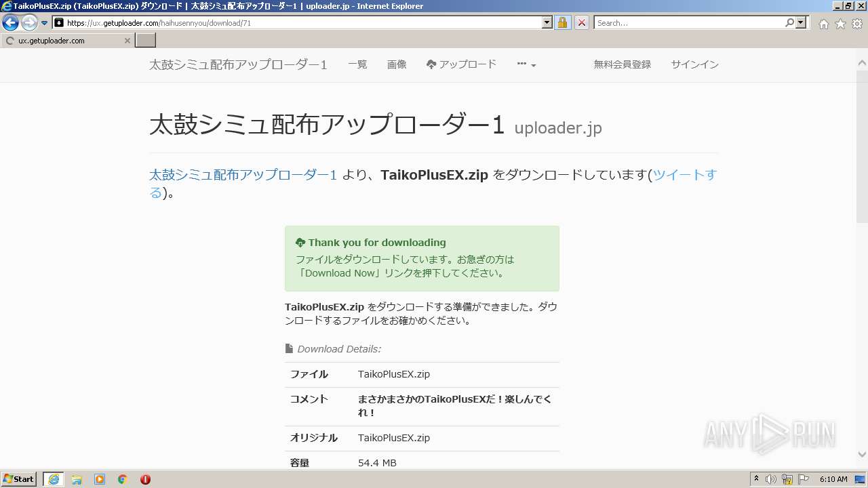Click the browser Forward arrow button
The image size is (868, 488).
point(29,23)
